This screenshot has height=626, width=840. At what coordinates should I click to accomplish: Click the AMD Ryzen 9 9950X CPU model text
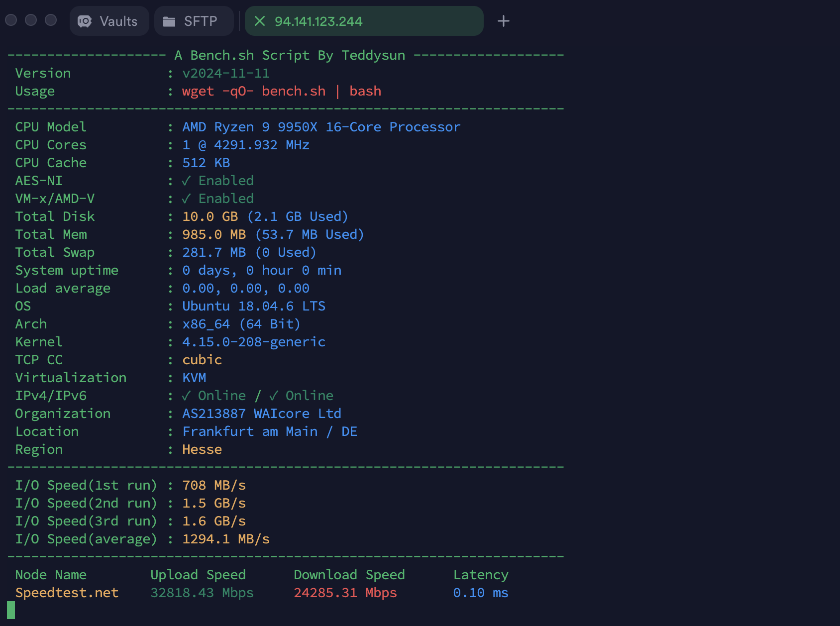[x=321, y=127]
